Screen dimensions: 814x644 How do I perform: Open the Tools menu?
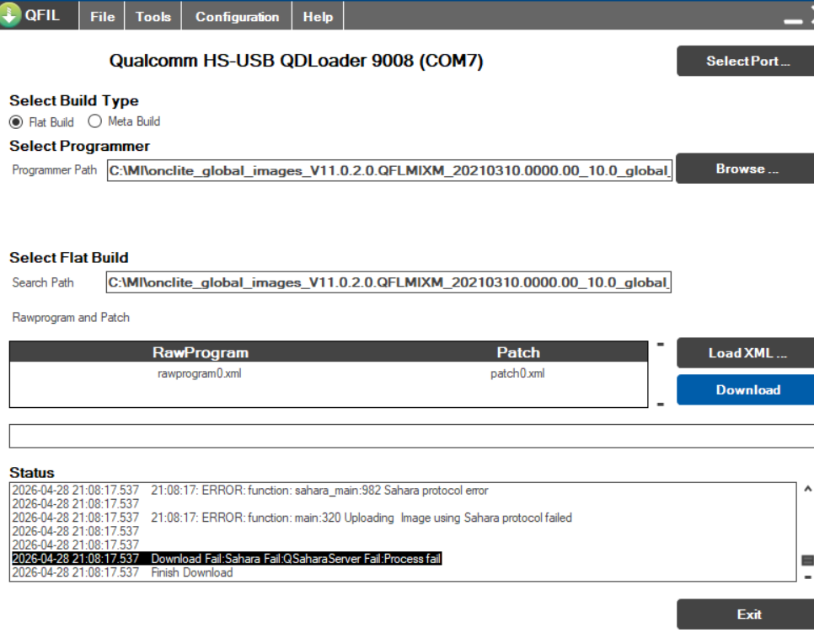[x=153, y=16]
